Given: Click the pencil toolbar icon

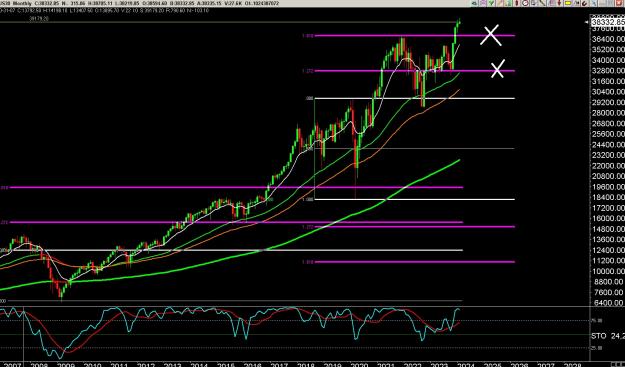Looking at the screenshot, I should (500, 3).
